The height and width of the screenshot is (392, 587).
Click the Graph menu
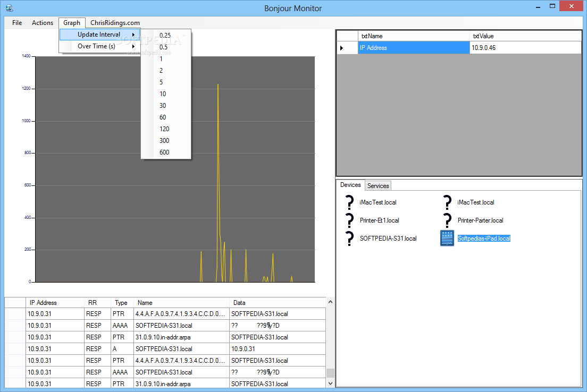(71, 23)
